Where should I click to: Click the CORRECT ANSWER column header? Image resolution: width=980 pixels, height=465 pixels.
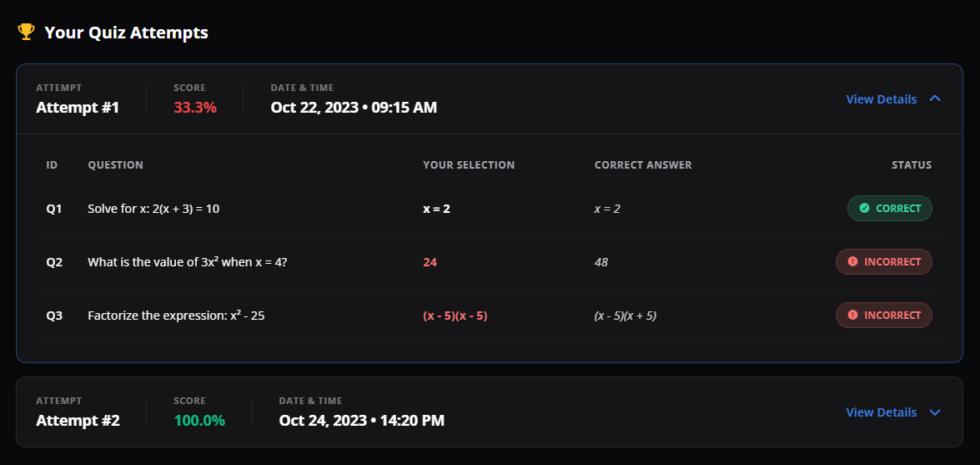(643, 165)
